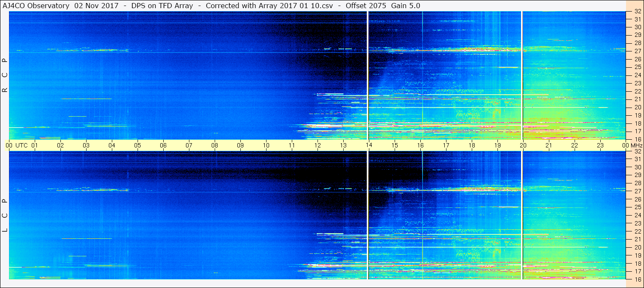
Task: Select the date 02 Nov 2017
Action: click(96, 6)
